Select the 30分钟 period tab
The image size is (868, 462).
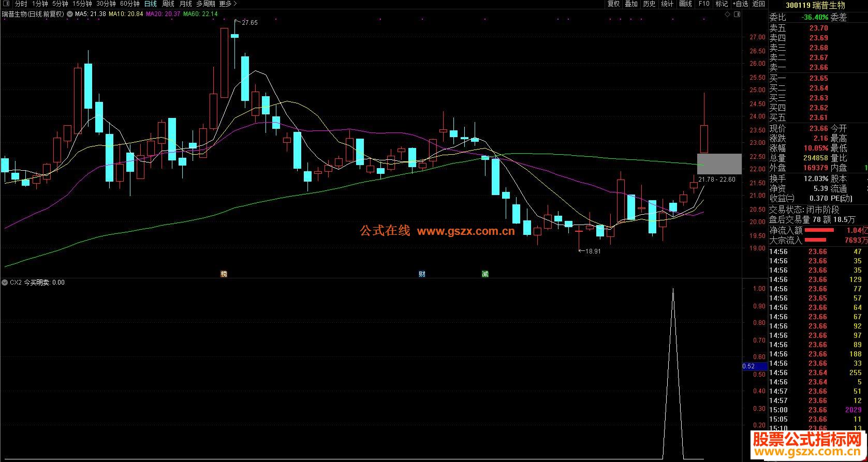click(x=106, y=4)
